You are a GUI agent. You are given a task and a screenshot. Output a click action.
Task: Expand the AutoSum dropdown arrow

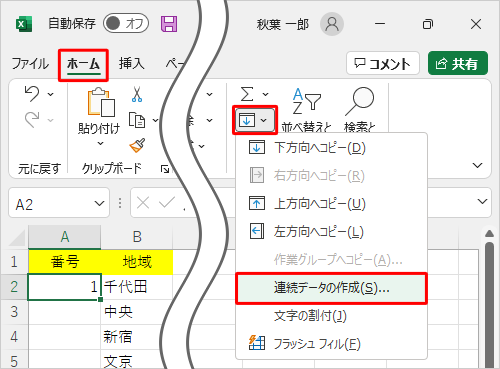pos(265,94)
